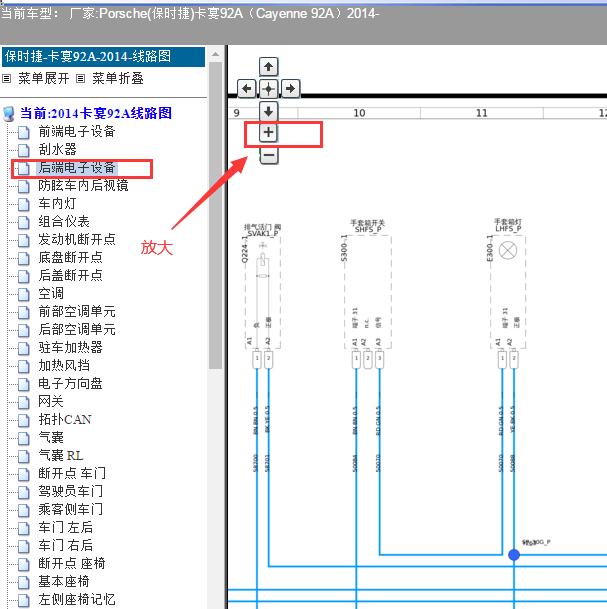Open 网关 diagram

click(51, 401)
